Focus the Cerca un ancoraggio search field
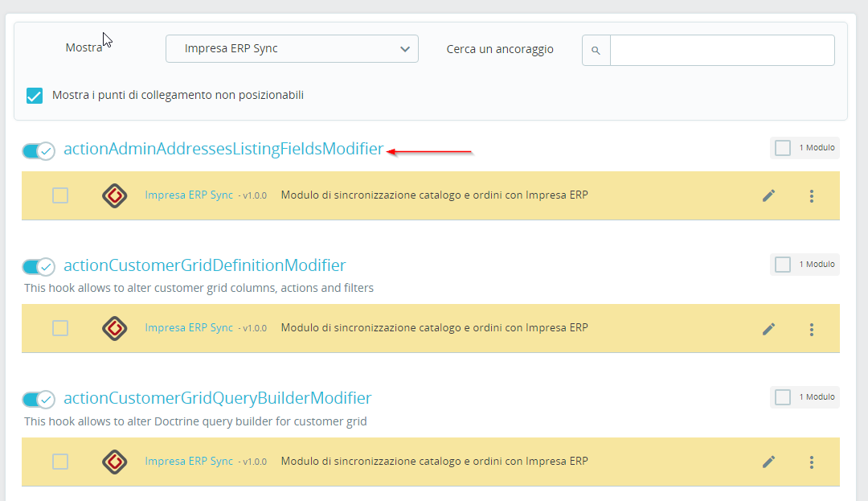The width and height of the screenshot is (868, 501). click(x=722, y=51)
